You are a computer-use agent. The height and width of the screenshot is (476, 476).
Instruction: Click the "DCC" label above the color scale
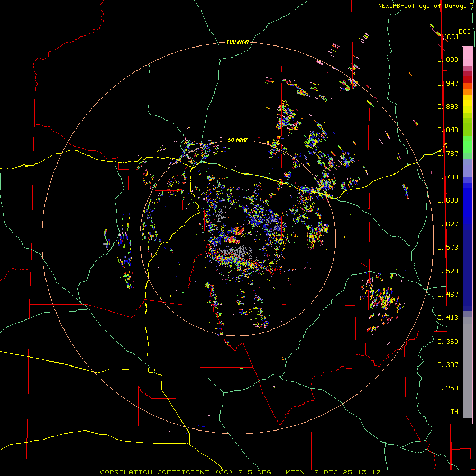[464, 32]
